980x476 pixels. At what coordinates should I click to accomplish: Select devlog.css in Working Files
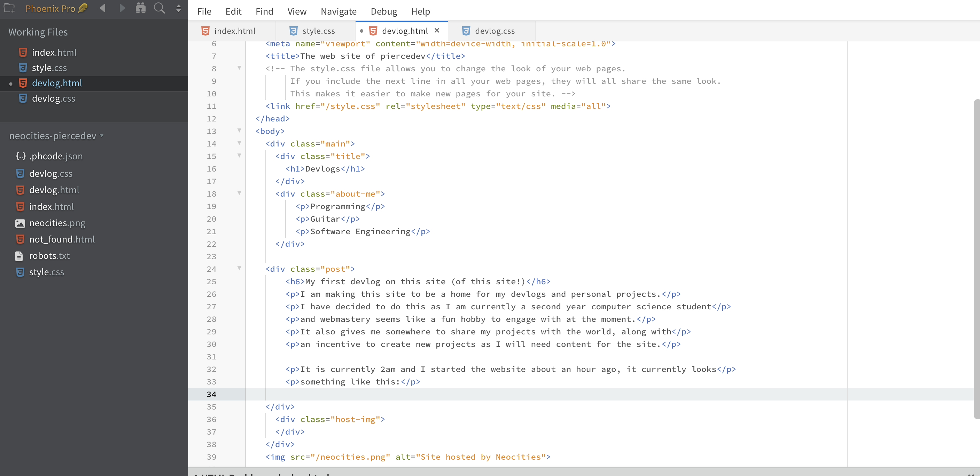click(53, 98)
